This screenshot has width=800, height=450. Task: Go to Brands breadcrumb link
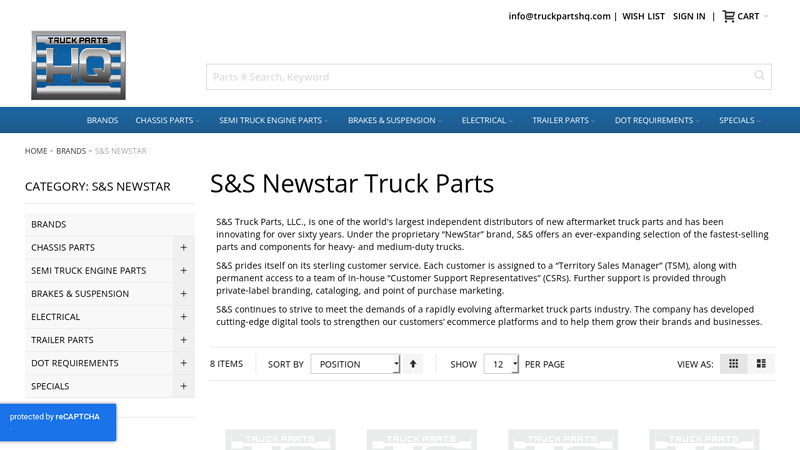71,151
